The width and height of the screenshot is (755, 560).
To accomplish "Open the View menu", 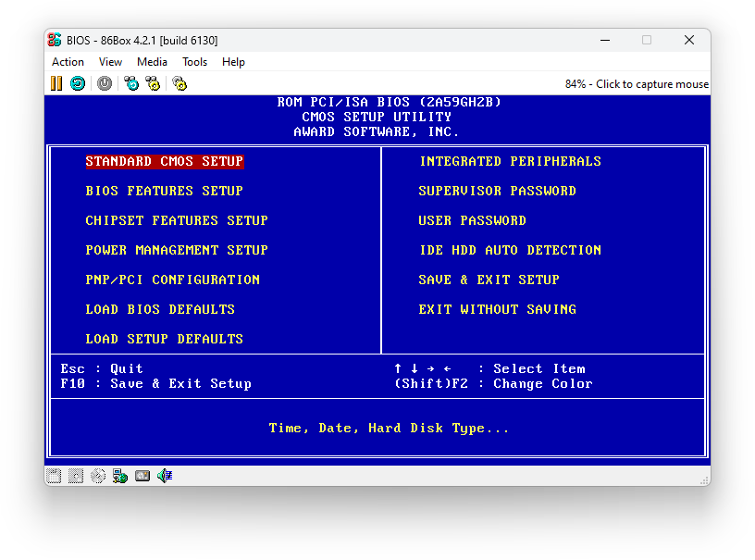I will 110,62.
